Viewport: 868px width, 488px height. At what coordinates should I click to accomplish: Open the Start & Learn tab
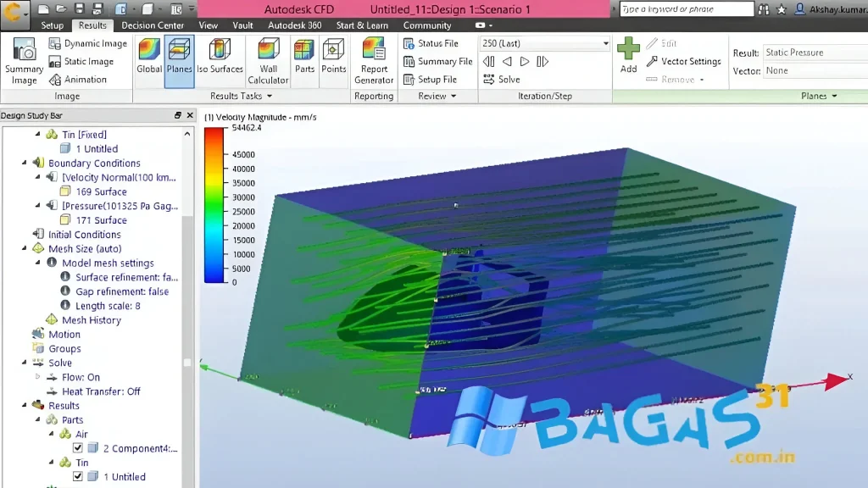pyautogui.click(x=362, y=25)
